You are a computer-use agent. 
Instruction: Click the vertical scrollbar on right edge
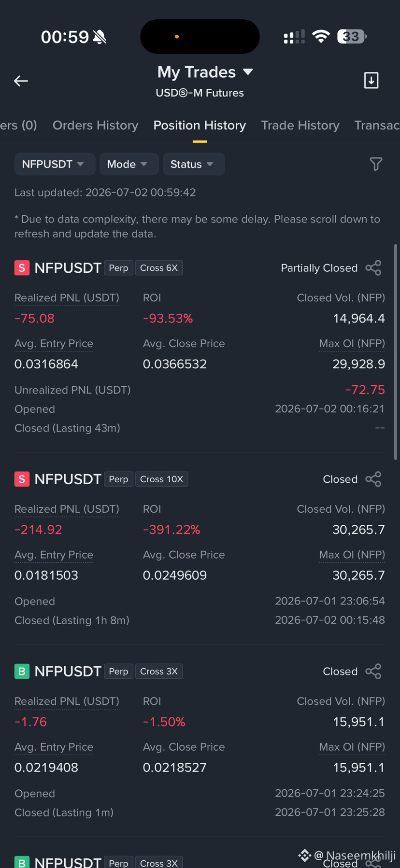pyautogui.click(x=396, y=352)
